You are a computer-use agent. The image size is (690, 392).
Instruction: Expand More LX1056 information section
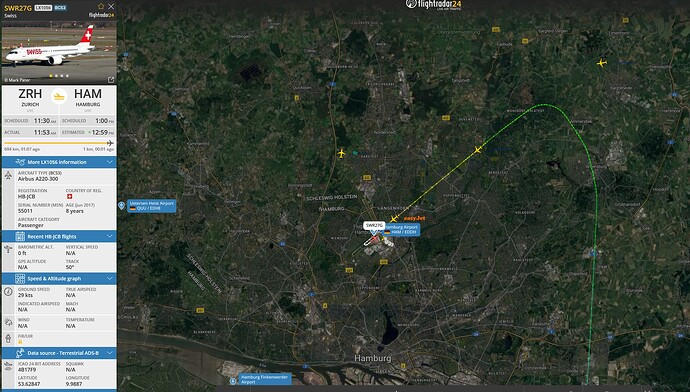(x=59, y=162)
